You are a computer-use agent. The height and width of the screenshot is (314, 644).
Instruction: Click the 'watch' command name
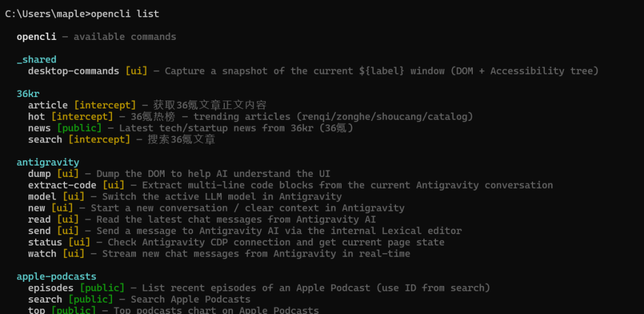pos(42,254)
